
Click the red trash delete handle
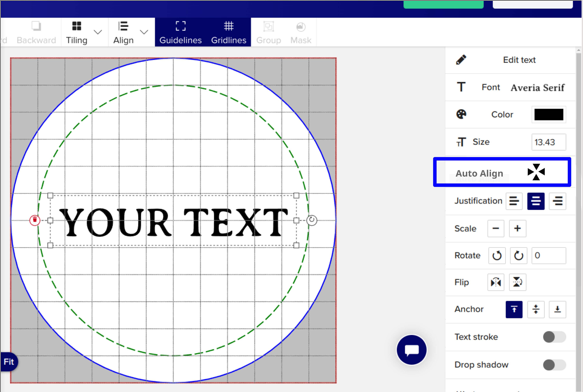click(x=35, y=220)
